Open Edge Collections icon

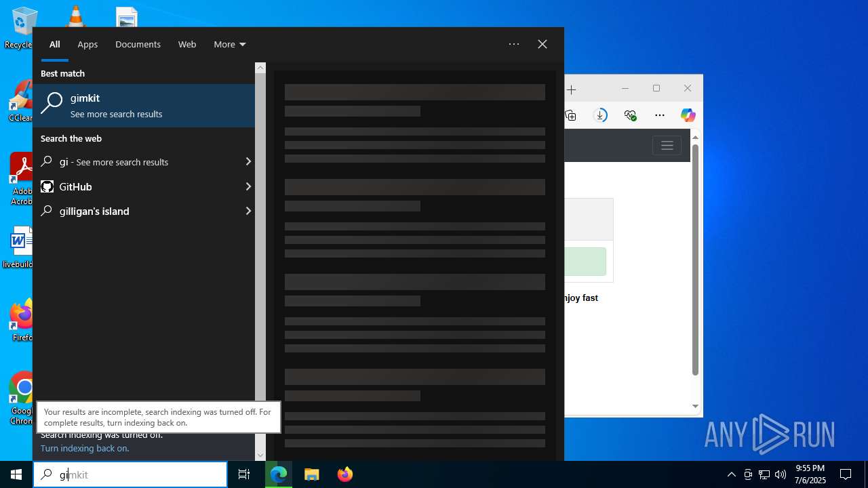pos(570,115)
